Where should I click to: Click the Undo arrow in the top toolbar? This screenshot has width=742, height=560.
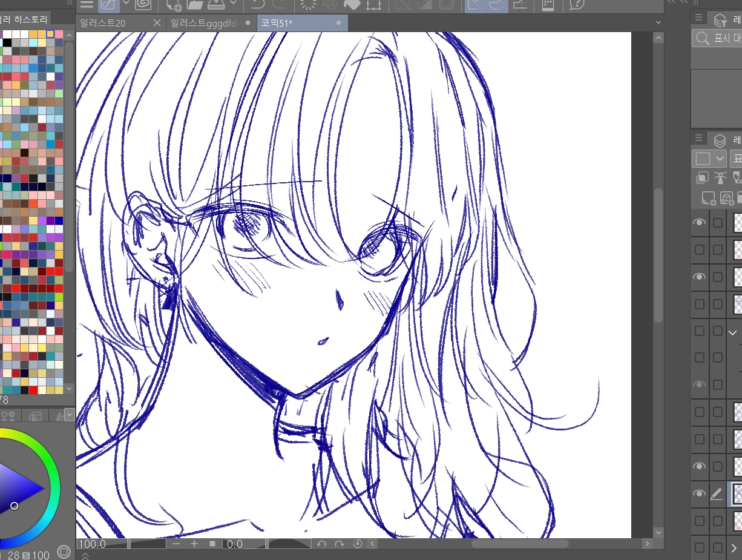(257, 4)
